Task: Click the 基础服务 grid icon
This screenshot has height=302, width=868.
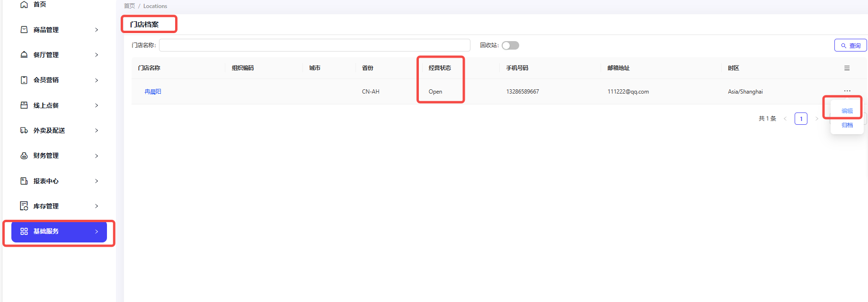Action: 24,231
